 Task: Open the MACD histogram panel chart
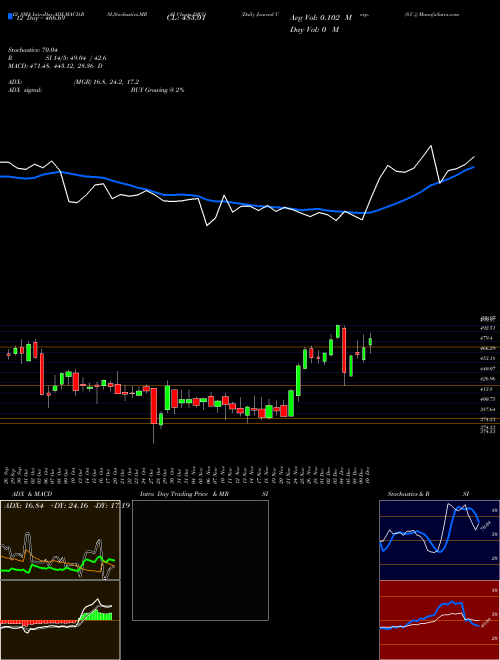(60, 620)
